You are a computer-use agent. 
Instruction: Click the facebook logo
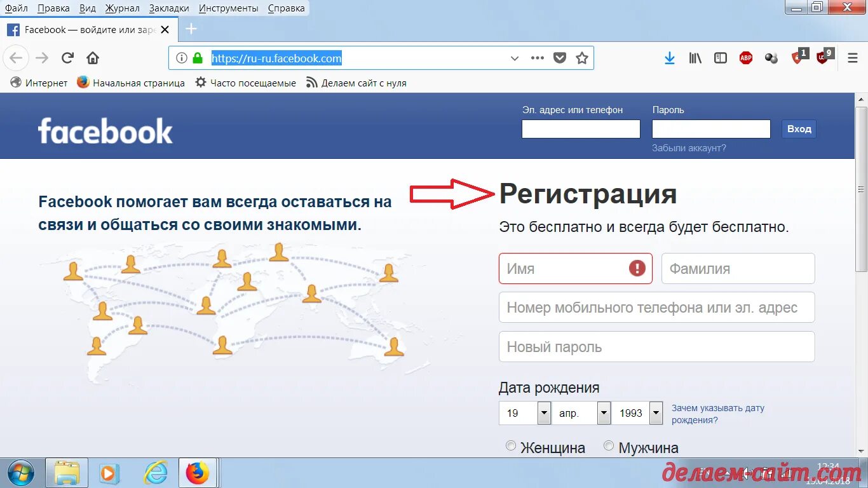click(105, 130)
